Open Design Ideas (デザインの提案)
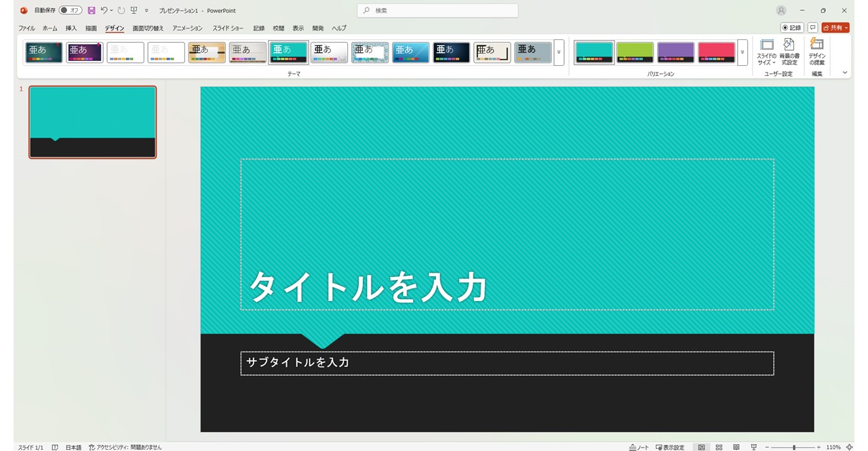This screenshot has width=868, height=451. point(817,52)
